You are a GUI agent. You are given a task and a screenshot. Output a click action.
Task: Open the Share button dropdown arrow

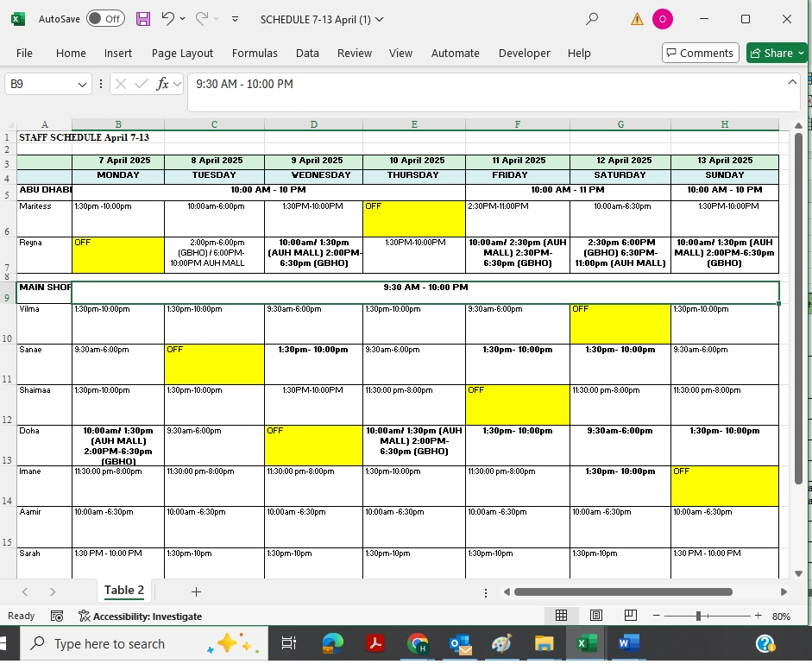pyautogui.click(x=801, y=53)
